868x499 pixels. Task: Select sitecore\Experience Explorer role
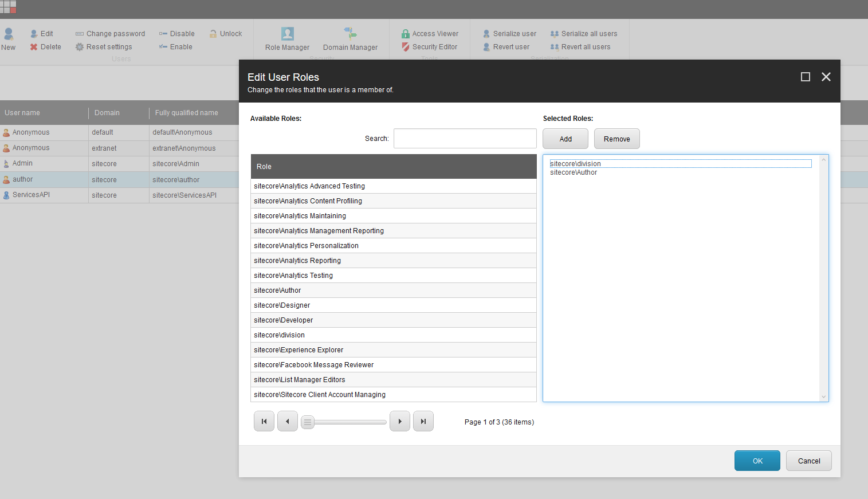(x=394, y=350)
